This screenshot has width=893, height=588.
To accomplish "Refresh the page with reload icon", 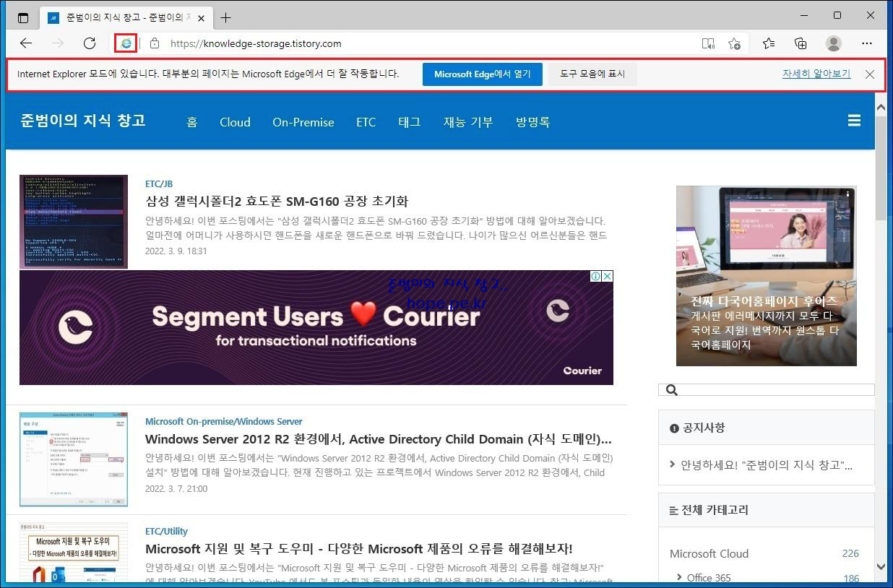I will coord(90,43).
